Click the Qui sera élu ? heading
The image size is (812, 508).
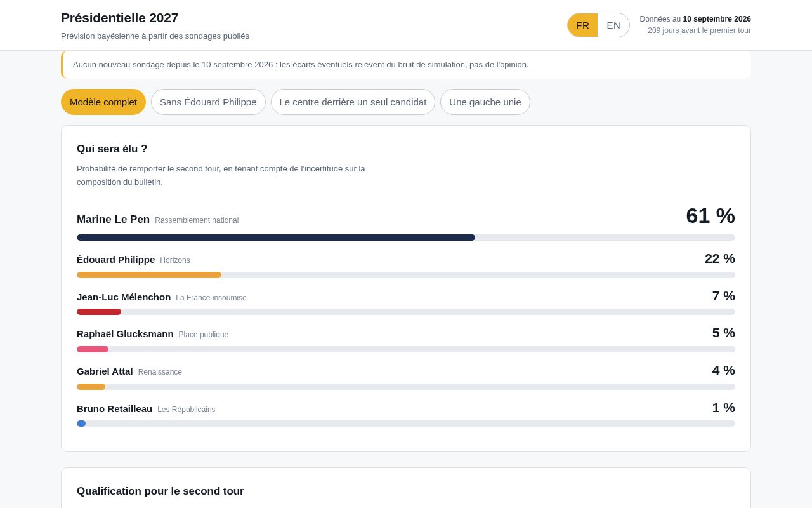(112, 149)
